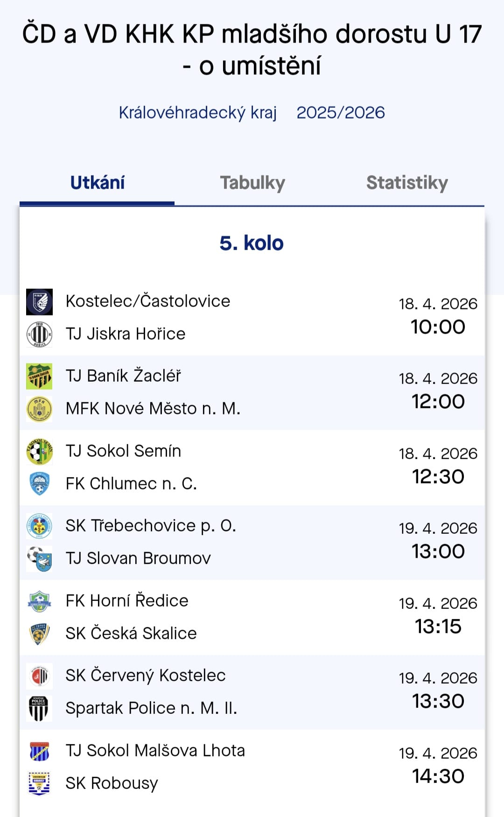The image size is (504, 817).
Task: Open the FK Horní Ředice logo
Action: 39,601
